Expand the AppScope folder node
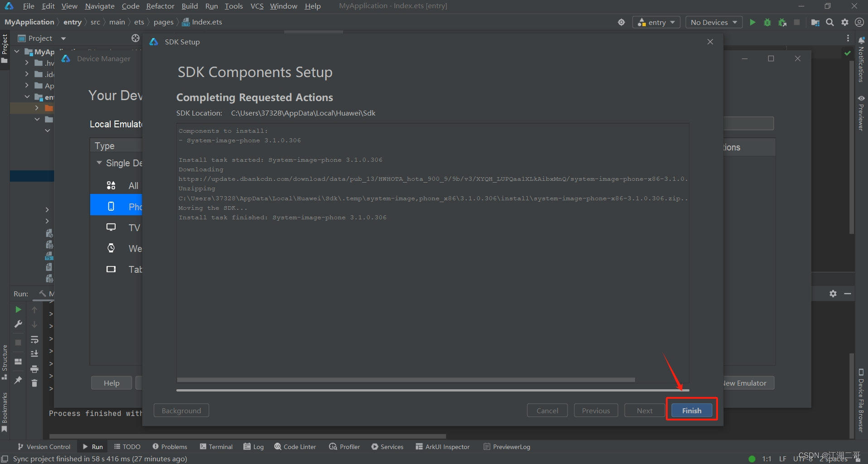This screenshot has width=868, height=464. click(x=27, y=86)
